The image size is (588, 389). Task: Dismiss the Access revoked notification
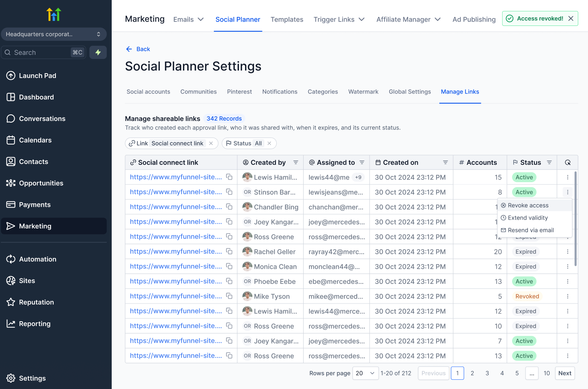point(571,18)
